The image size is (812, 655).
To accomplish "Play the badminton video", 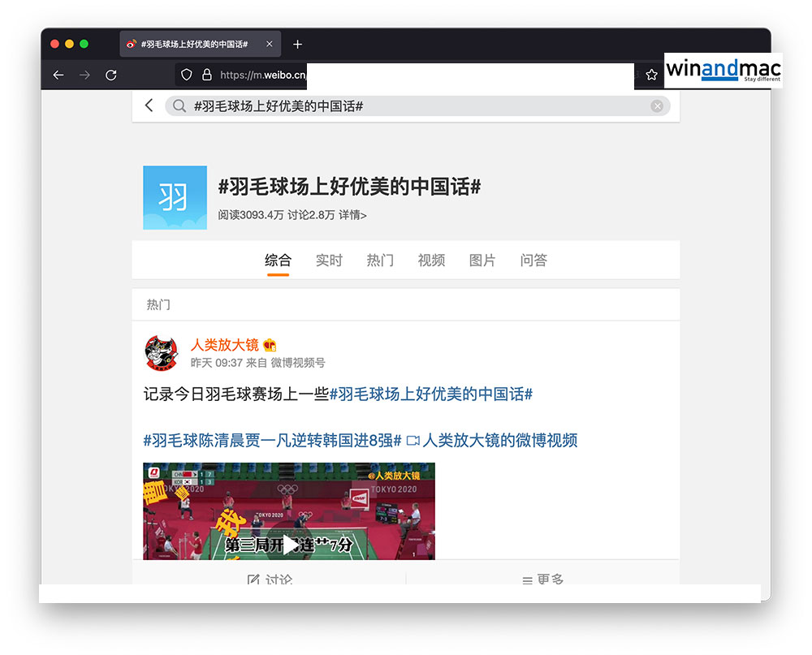I will tap(288, 545).
